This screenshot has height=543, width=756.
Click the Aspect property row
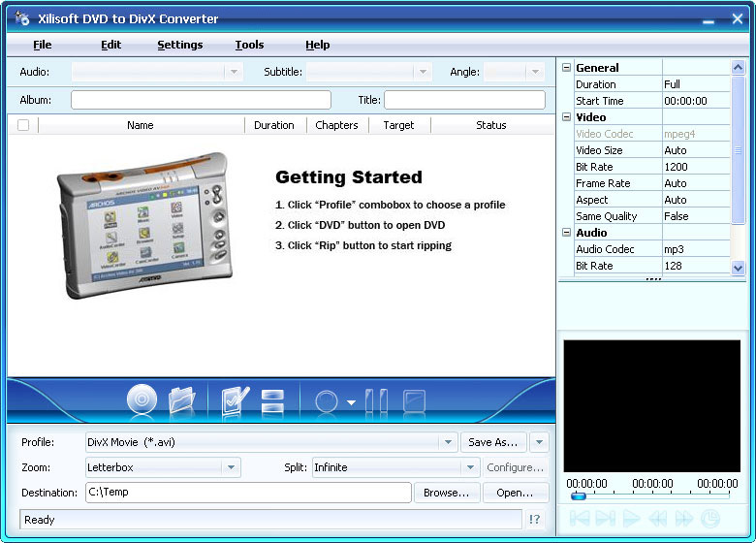tap(652, 200)
